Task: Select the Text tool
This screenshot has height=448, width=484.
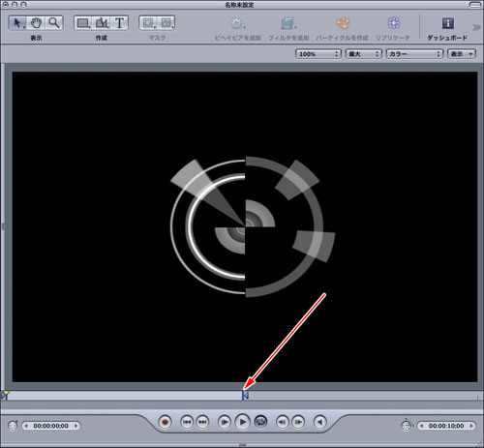Action: (119, 23)
